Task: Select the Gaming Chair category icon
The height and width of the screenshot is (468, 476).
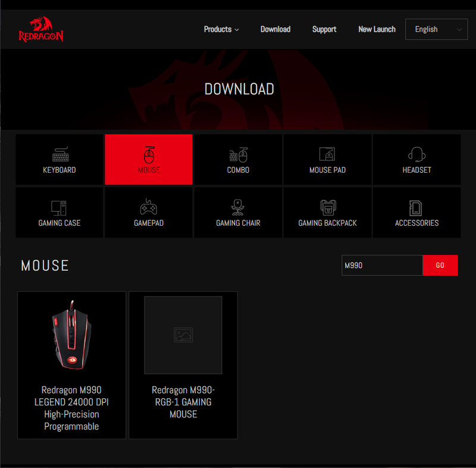Action: click(237, 207)
